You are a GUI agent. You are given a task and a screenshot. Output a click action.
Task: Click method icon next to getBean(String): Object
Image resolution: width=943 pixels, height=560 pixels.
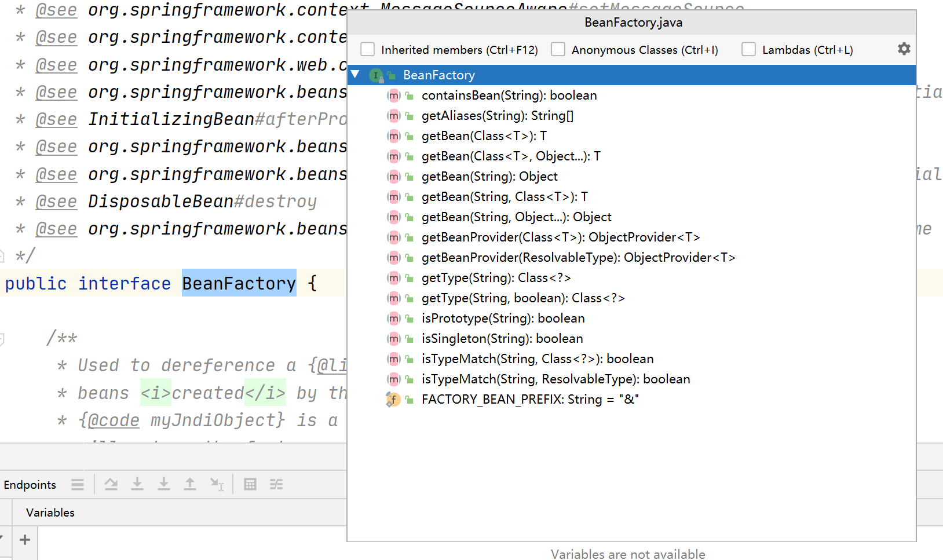(394, 177)
